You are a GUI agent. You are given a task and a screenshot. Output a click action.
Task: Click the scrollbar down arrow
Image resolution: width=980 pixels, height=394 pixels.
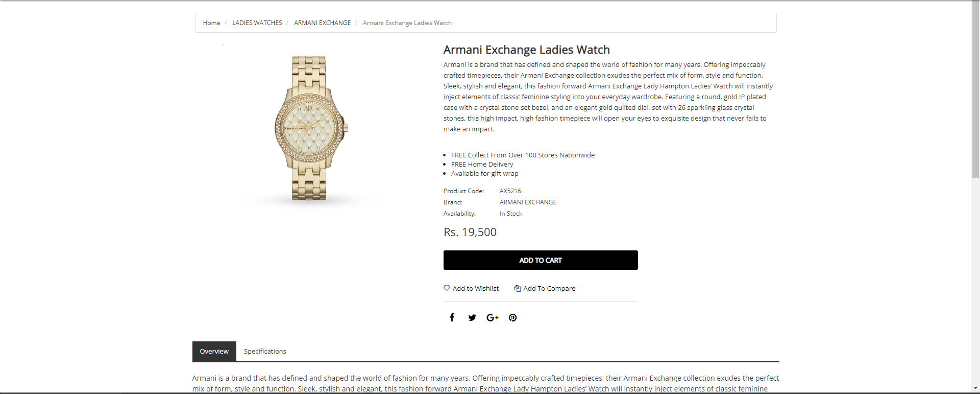point(975,388)
